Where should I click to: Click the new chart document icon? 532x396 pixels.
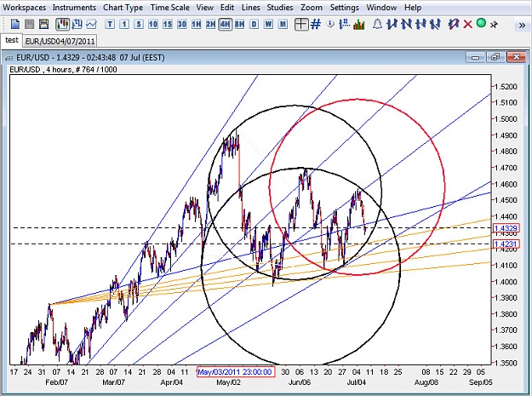(x=15, y=25)
